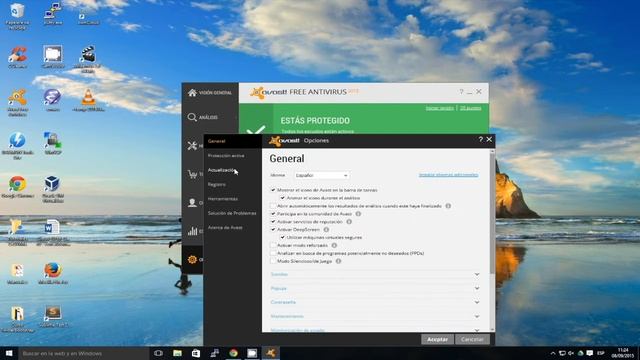Toggle Mostrar el icono de Avast checkbox
Image resolution: width=640 pixels, height=360 pixels.
coord(273,190)
